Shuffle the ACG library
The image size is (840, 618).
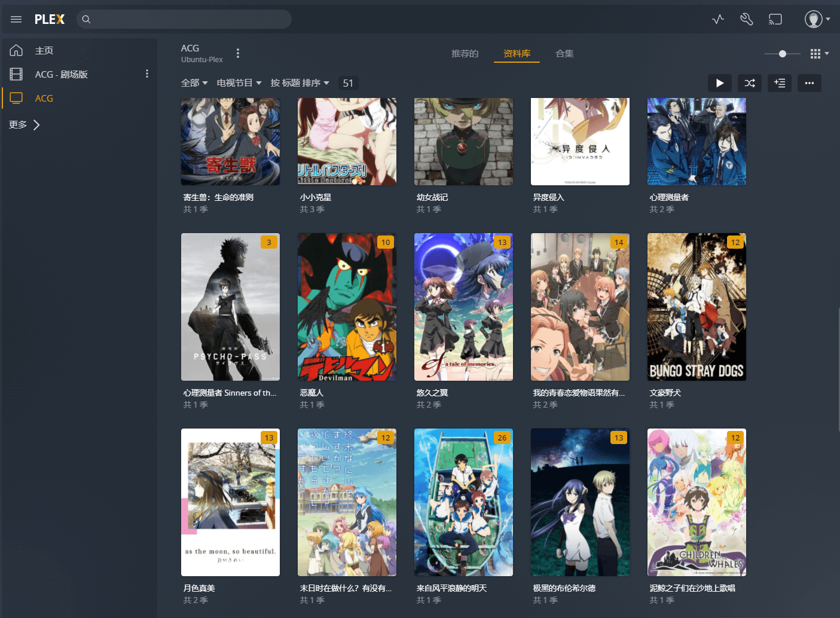pyautogui.click(x=750, y=83)
